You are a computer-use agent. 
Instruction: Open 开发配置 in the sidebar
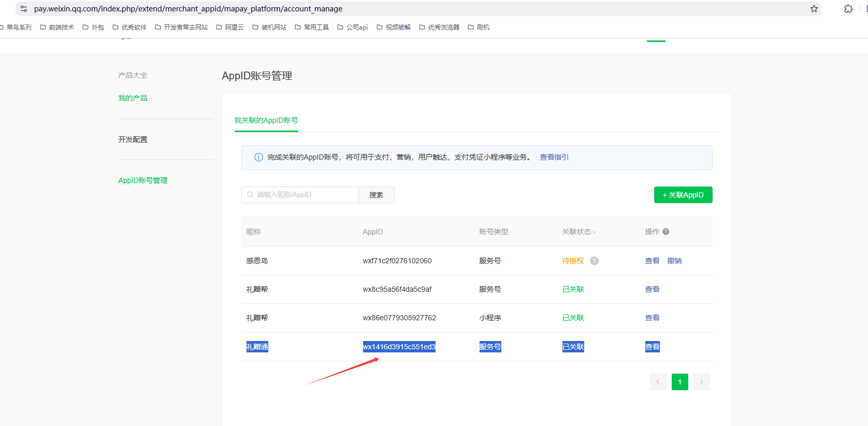(x=133, y=139)
